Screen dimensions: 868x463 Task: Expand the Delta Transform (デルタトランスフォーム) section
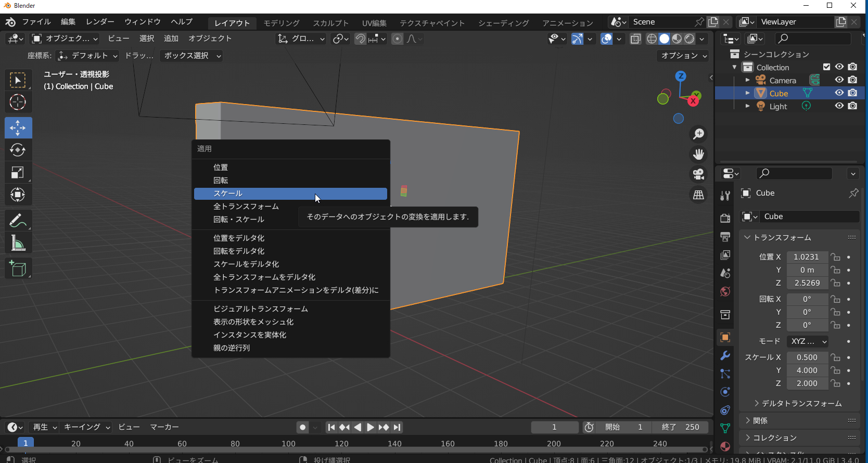pos(801,404)
